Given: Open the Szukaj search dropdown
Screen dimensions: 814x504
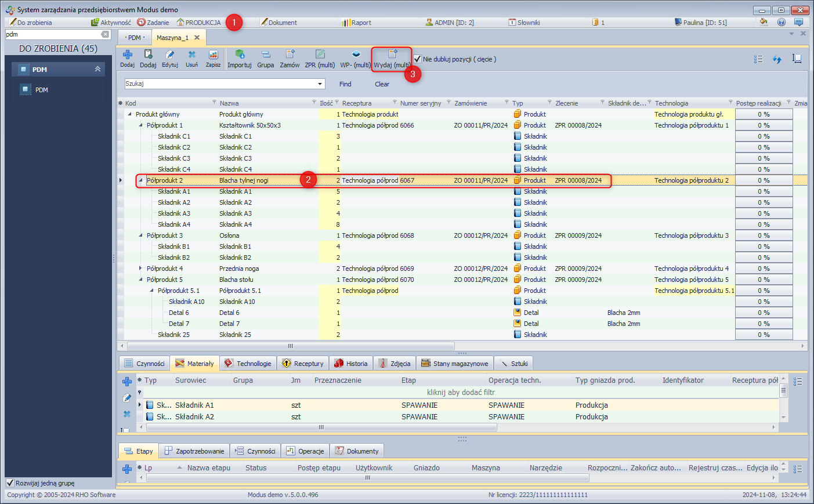Looking at the screenshot, I should pyautogui.click(x=320, y=84).
